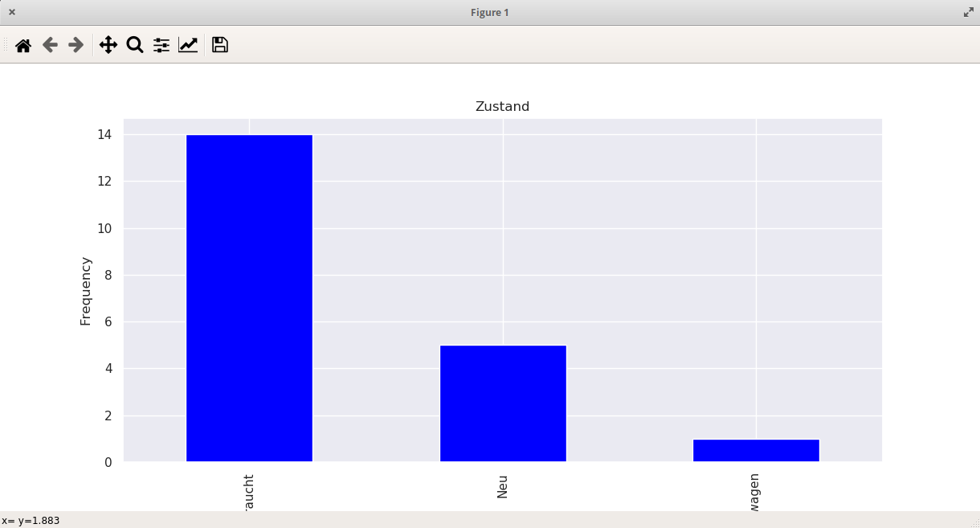Click the y-axis tick label 6

pos(108,321)
